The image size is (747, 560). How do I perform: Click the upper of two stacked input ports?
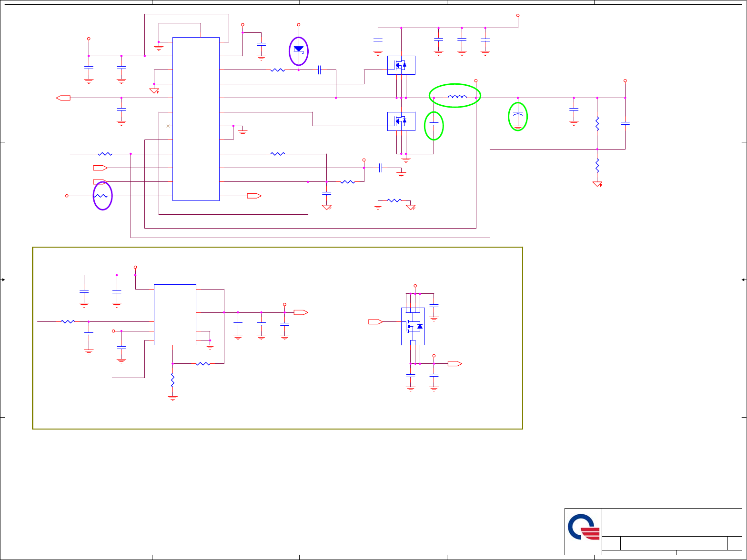[x=100, y=168]
